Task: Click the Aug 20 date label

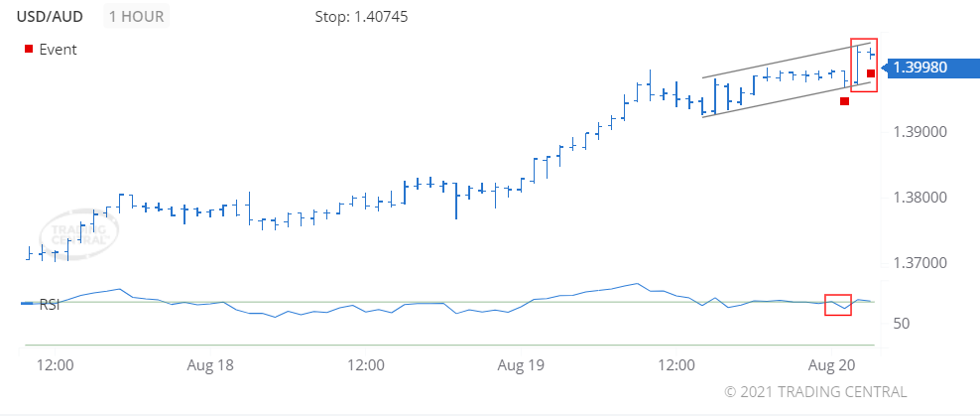Action: click(832, 364)
